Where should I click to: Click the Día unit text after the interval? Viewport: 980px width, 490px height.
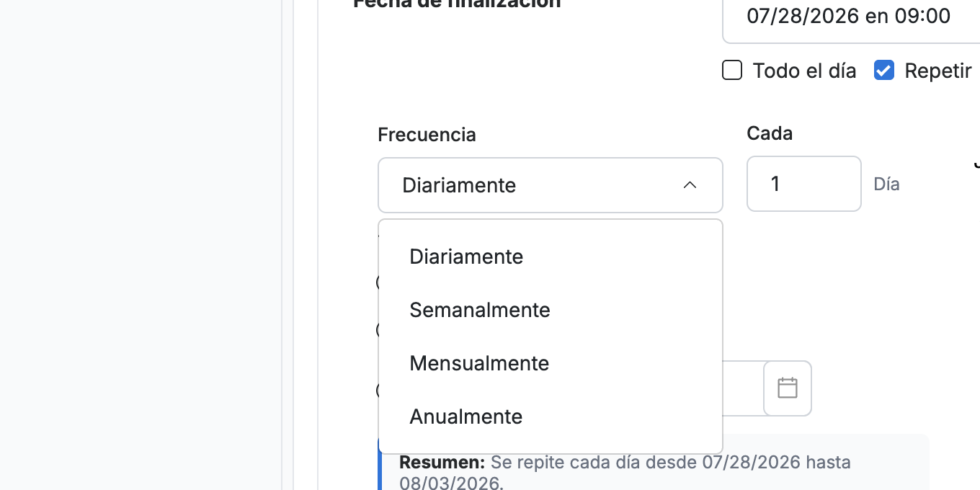point(886,184)
